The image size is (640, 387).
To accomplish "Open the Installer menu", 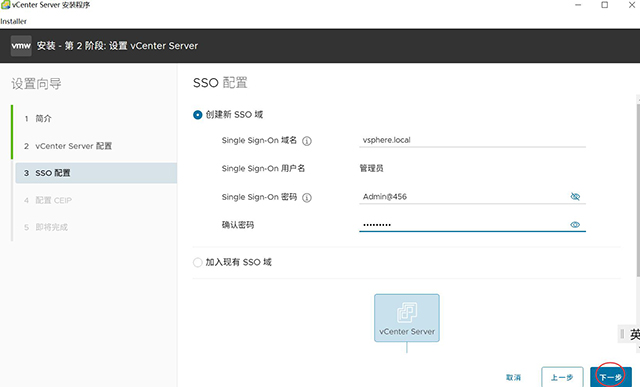I will point(13,21).
